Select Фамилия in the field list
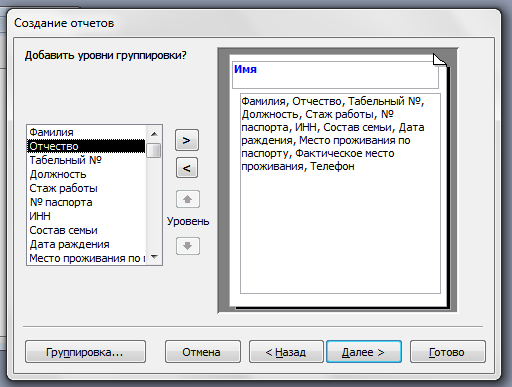Image resolution: width=512 pixels, height=387 pixels. (x=86, y=132)
